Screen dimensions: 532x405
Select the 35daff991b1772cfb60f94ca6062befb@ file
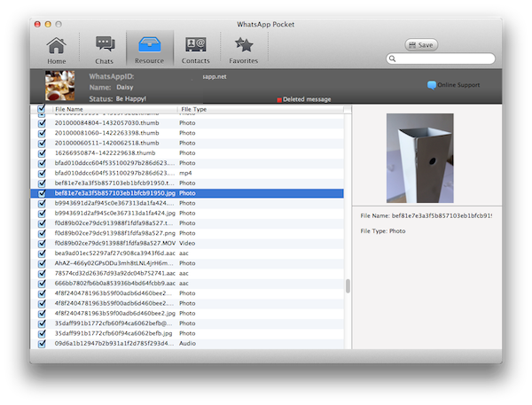click(113, 323)
